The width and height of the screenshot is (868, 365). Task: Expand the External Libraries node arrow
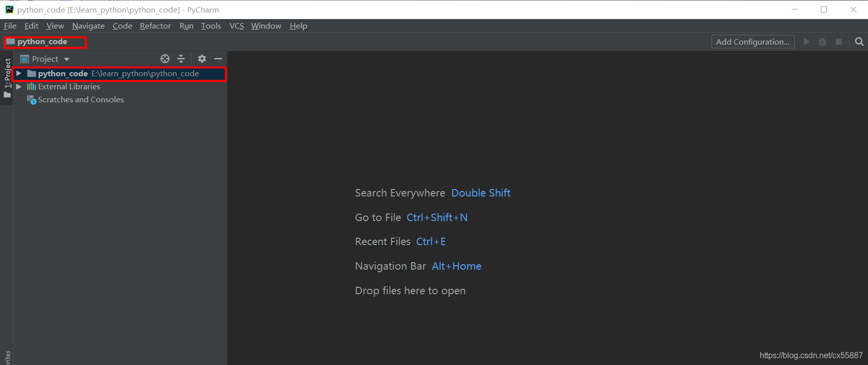coord(19,86)
